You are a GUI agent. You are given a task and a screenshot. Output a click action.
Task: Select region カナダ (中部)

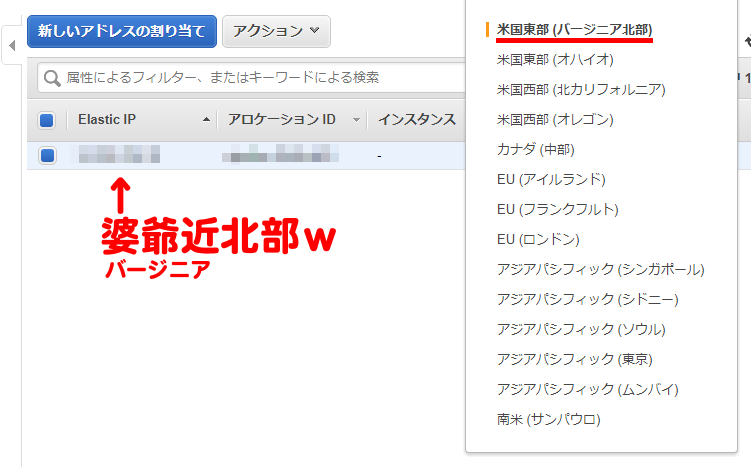point(535,149)
